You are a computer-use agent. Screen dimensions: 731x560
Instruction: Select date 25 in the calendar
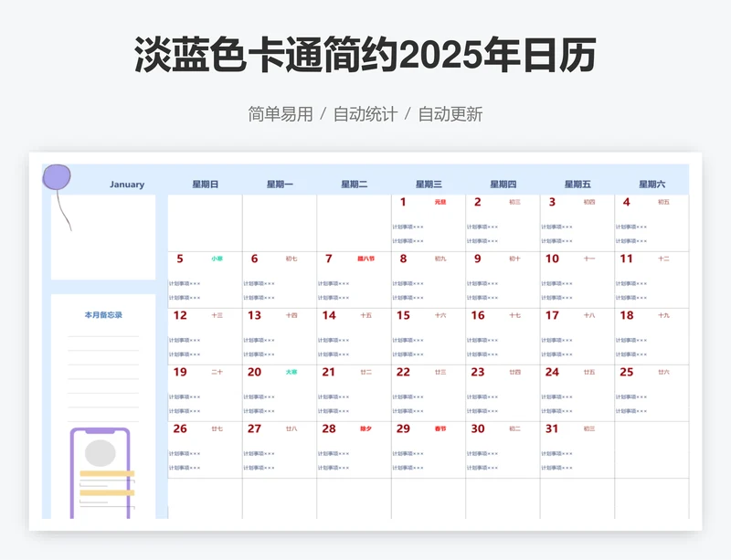627,372
